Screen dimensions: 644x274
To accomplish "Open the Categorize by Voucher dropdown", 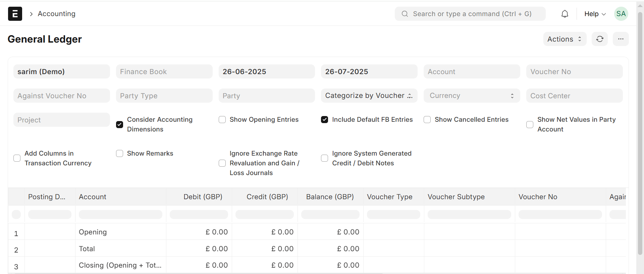I will (x=369, y=96).
